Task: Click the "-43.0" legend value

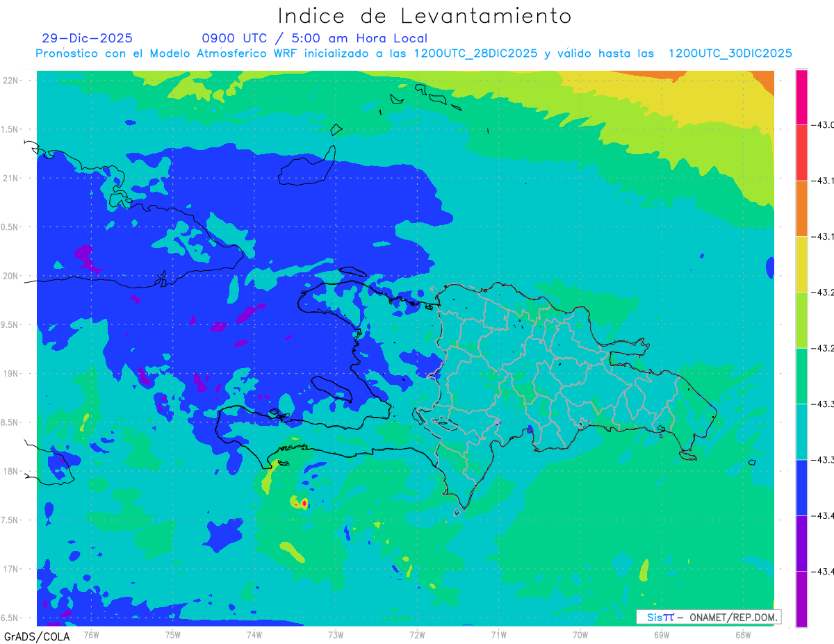Action: click(824, 125)
